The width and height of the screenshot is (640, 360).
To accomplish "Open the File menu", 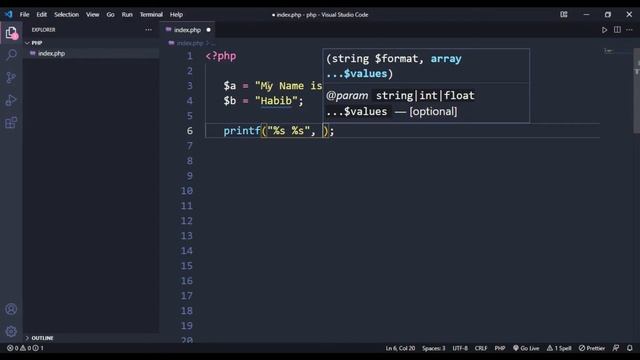I will click(24, 14).
